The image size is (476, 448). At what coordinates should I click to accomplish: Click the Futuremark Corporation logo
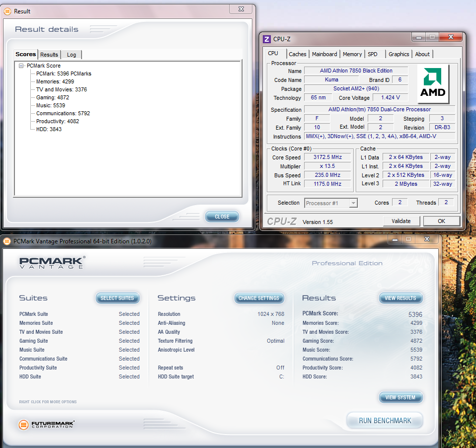coord(46,425)
